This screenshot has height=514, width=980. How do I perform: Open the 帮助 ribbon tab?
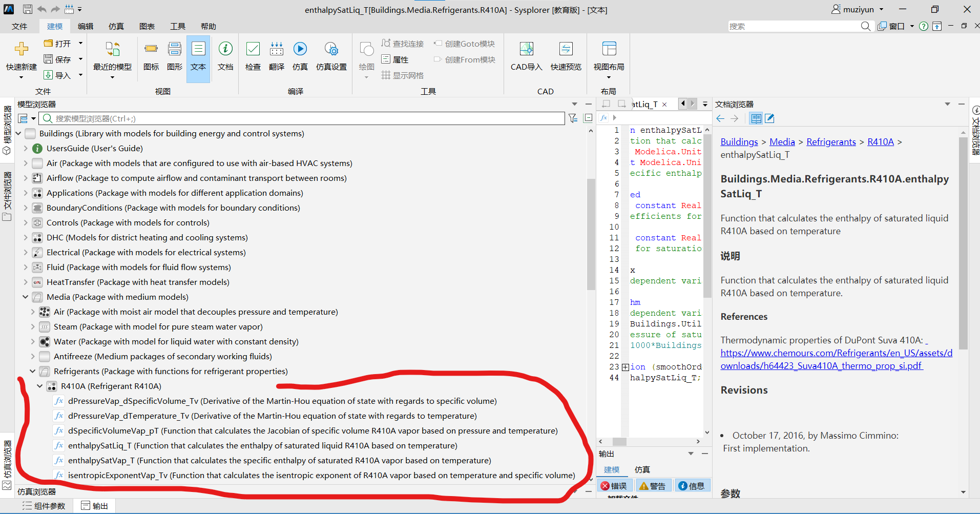tap(208, 26)
